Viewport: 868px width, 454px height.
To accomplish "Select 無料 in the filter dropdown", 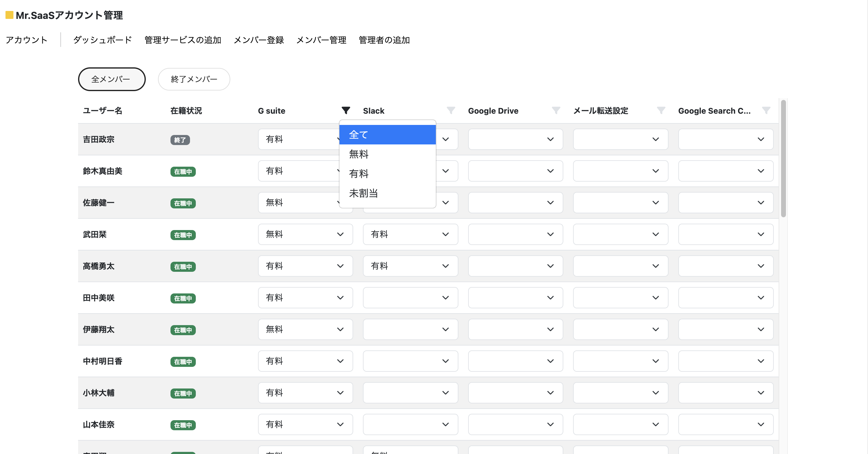I will coord(388,154).
